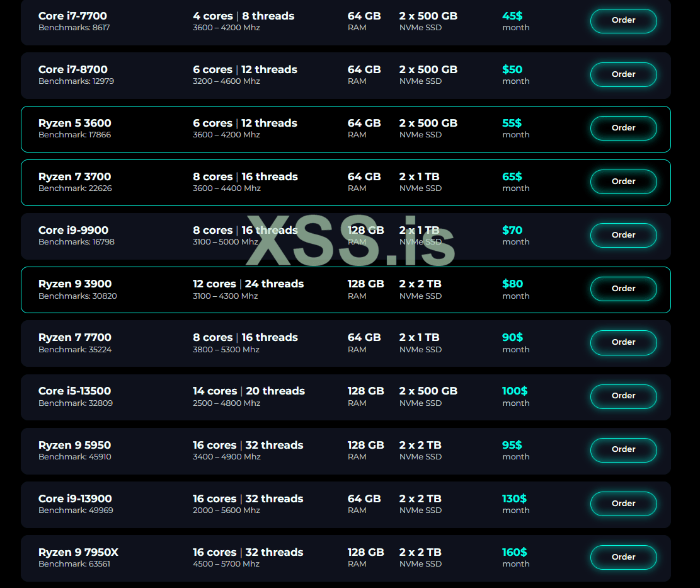Click Benchmark: 45910 text

(x=75, y=457)
